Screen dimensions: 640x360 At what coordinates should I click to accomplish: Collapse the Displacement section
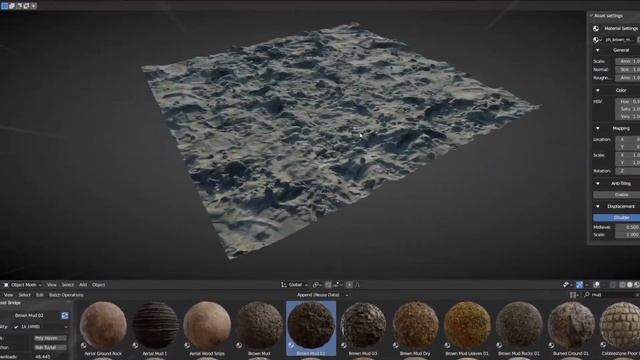coord(598,207)
